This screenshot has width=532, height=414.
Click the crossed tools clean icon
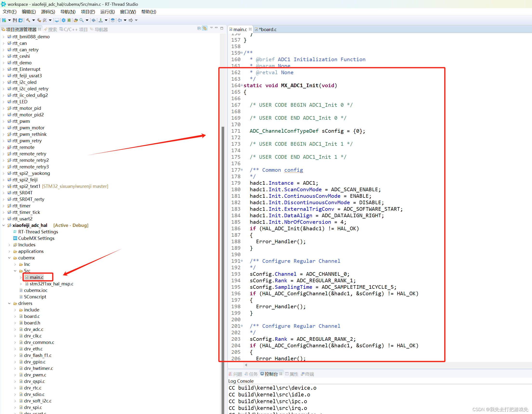click(x=45, y=20)
